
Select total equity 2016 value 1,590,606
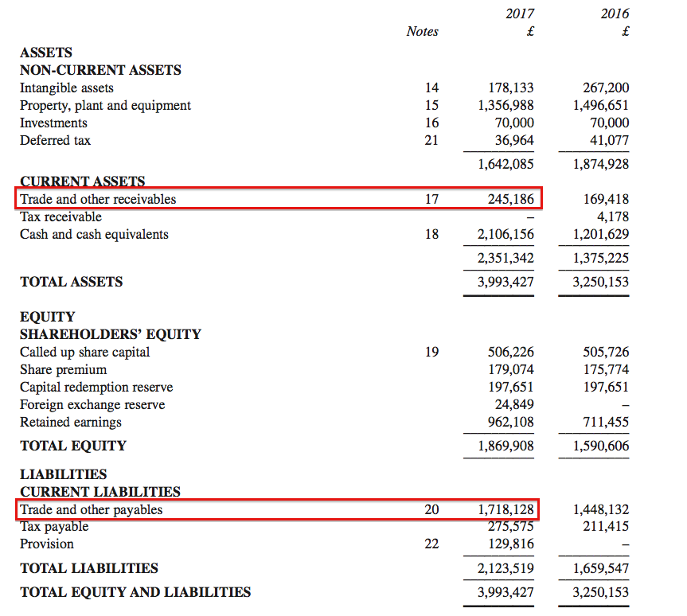pyautogui.click(x=601, y=446)
